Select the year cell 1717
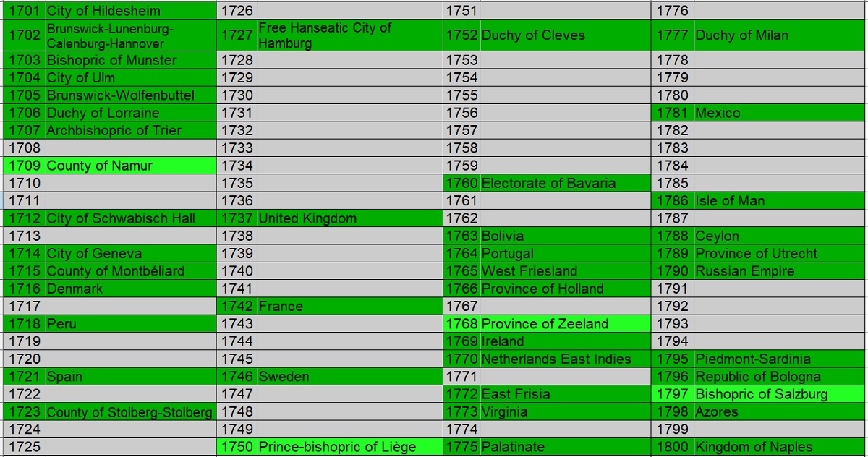 [24, 306]
